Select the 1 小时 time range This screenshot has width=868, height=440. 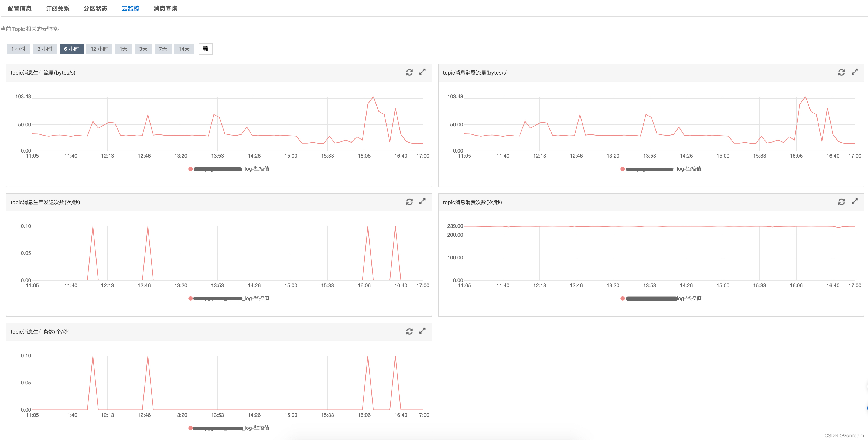pyautogui.click(x=18, y=49)
